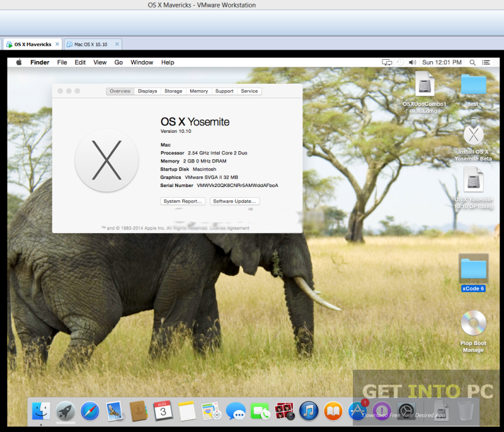
Task: Open Calendar showing Aug 3
Action: 163,411
